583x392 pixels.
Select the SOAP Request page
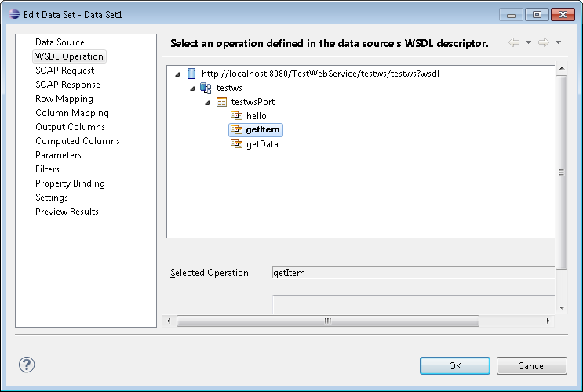click(65, 71)
